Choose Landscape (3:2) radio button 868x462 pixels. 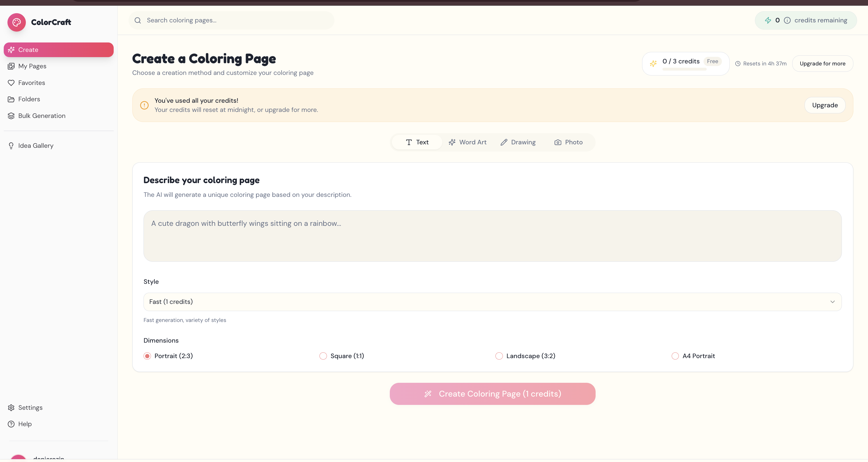coord(499,356)
